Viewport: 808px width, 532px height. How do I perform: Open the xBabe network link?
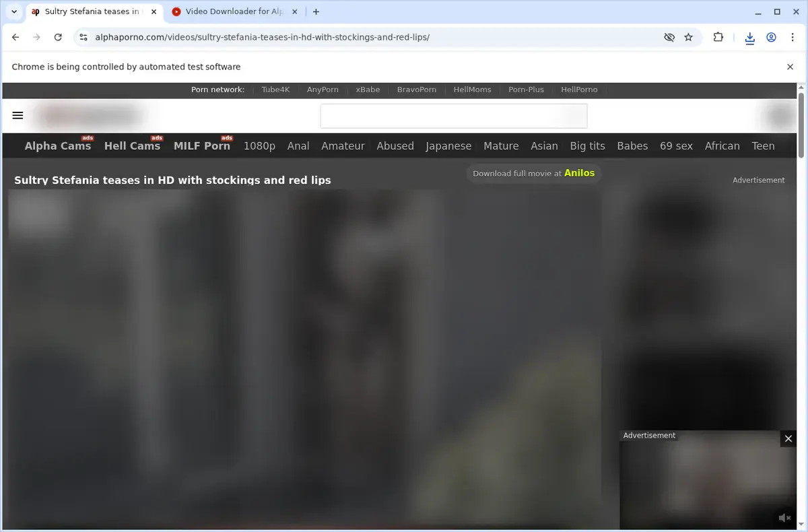coord(368,90)
